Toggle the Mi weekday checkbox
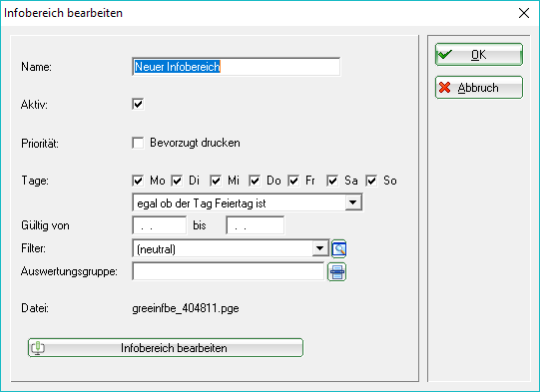The image size is (540, 392). [x=216, y=181]
